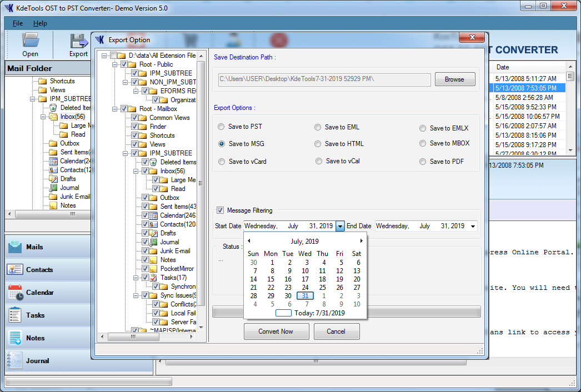Collapse the Root - Public tree node

click(x=115, y=64)
